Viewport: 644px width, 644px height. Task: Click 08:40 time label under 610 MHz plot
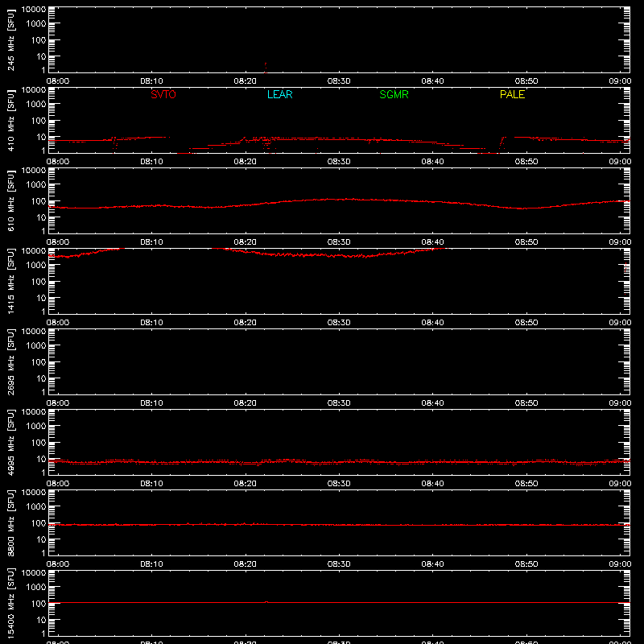432,242
